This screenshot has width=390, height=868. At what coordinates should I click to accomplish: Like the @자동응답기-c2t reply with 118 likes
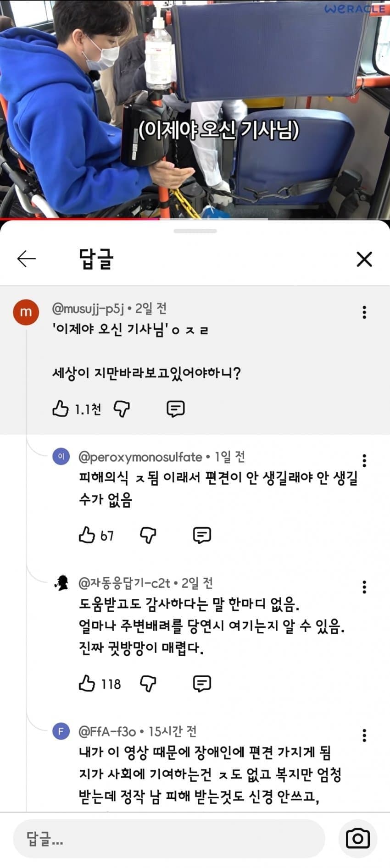pos(87,683)
